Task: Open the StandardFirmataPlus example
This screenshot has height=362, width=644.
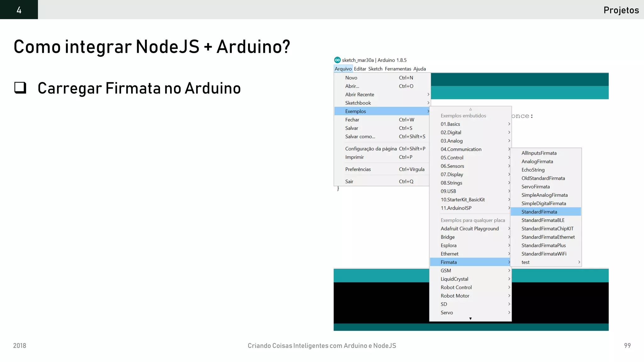Action: 546,245
